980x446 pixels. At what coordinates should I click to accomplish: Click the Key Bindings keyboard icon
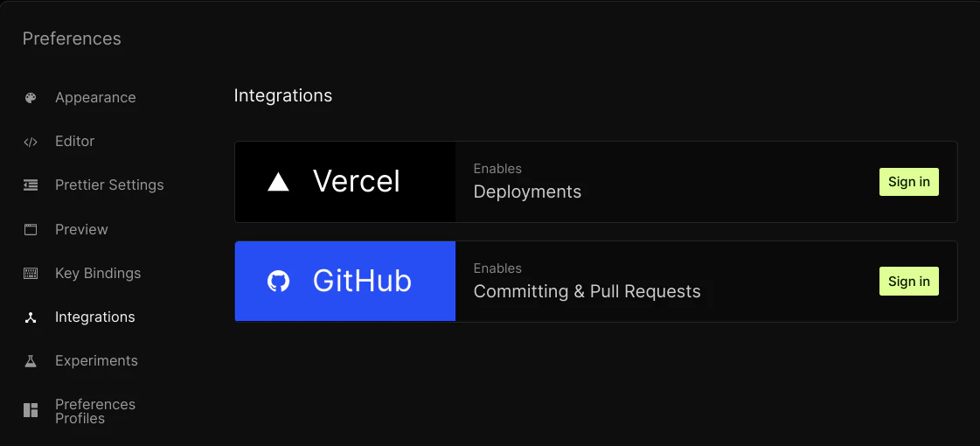click(31, 274)
